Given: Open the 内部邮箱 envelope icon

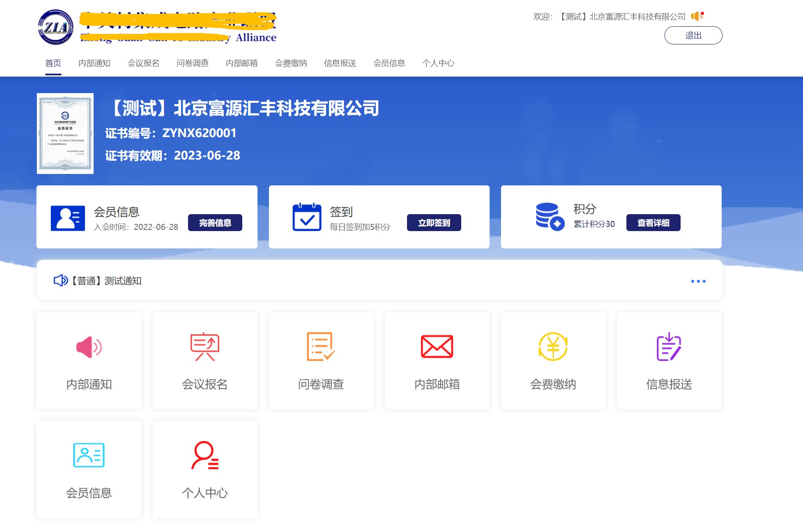Looking at the screenshot, I should [437, 347].
